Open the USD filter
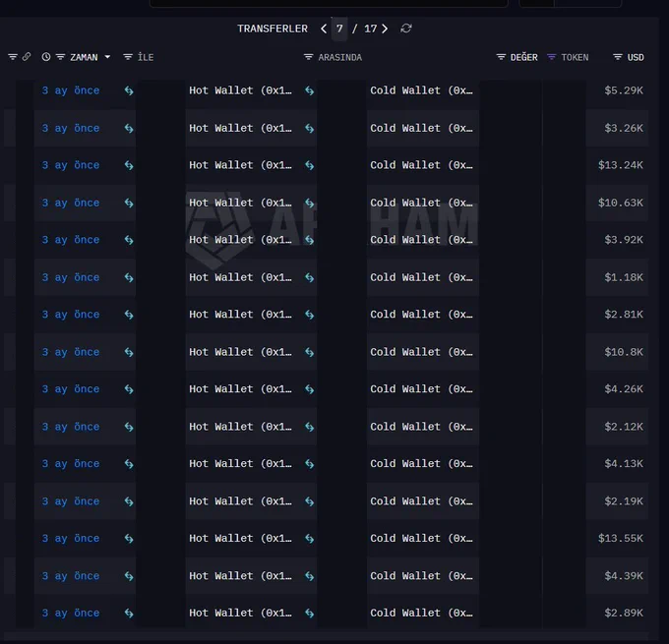 click(x=618, y=57)
